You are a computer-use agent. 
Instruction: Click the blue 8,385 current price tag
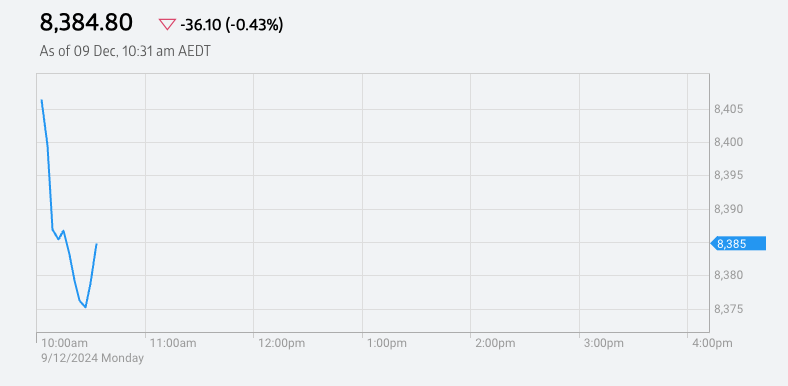pos(738,244)
